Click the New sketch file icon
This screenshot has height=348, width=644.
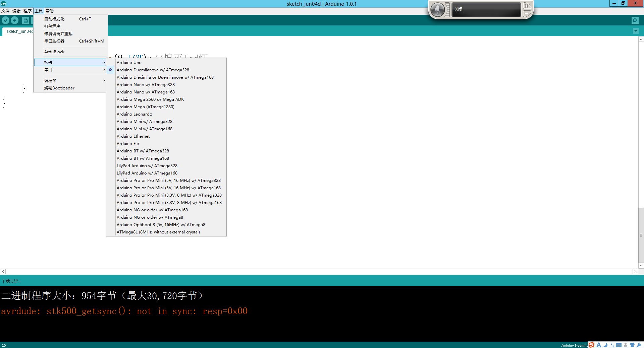tap(25, 20)
